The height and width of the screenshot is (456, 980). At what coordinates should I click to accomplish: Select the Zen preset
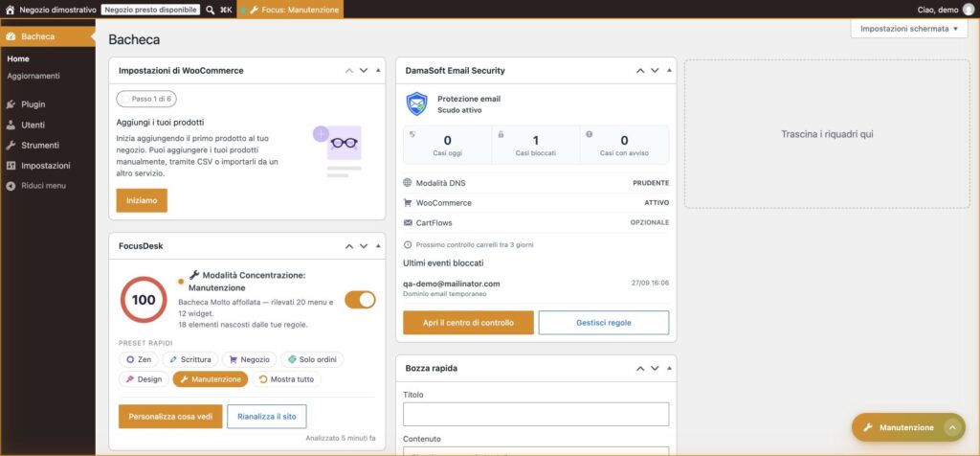pyautogui.click(x=138, y=359)
